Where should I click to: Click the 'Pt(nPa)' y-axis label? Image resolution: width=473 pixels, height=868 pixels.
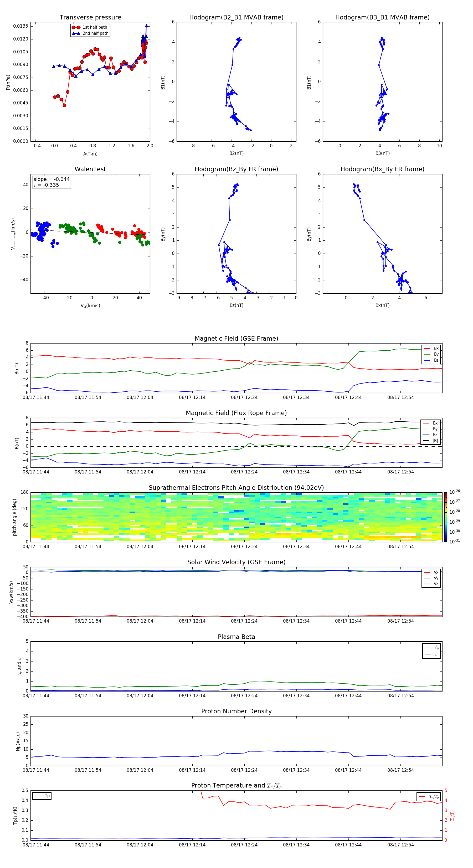click(8, 82)
